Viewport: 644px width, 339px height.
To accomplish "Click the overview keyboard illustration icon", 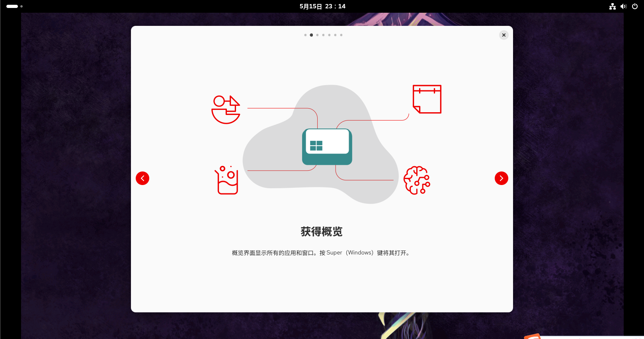I will pyautogui.click(x=327, y=146).
